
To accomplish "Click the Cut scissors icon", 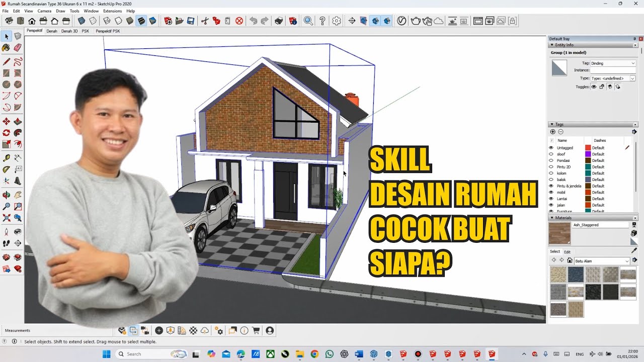I will coord(205,21).
